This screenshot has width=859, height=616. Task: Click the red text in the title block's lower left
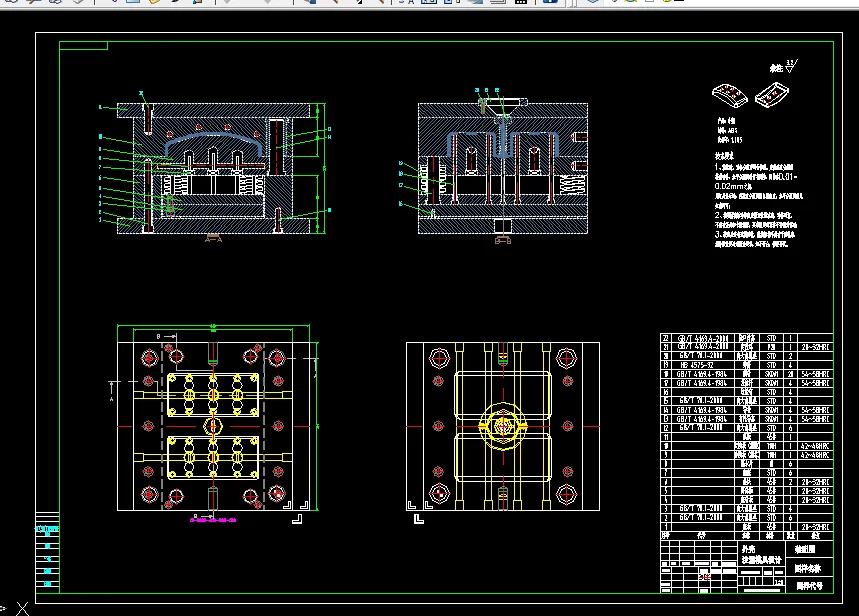tap(705, 577)
